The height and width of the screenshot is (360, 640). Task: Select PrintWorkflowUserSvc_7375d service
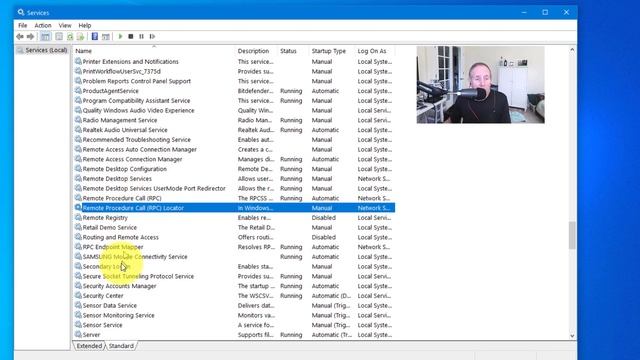[x=122, y=71]
